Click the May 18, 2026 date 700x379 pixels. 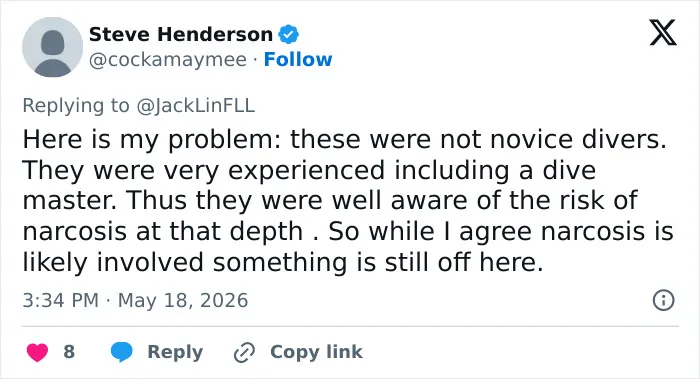point(183,300)
